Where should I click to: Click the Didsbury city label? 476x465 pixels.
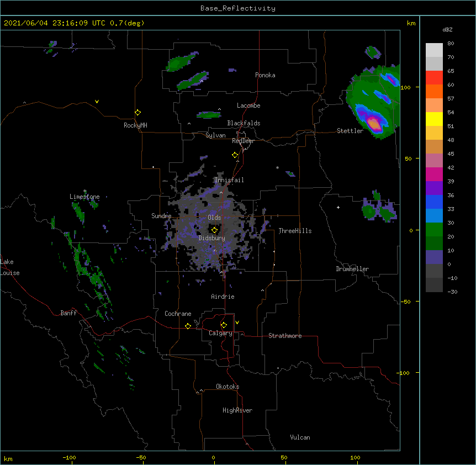coord(212,238)
